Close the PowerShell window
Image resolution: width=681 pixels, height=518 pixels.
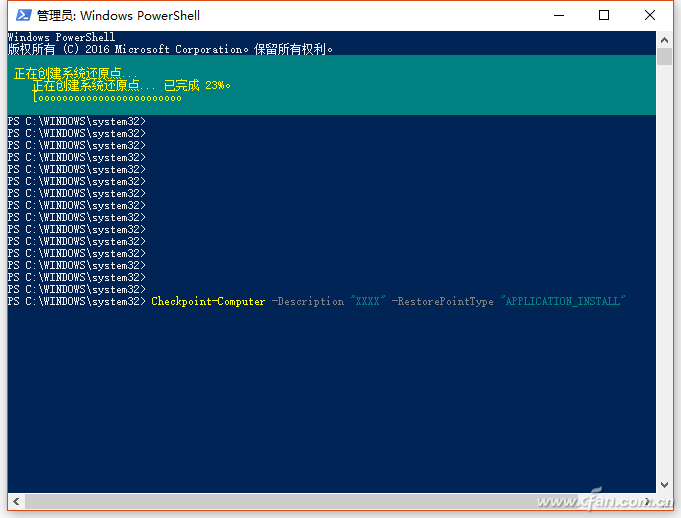pyautogui.click(x=650, y=16)
